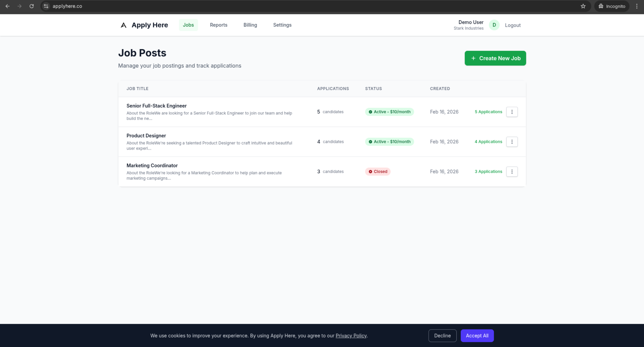The height and width of the screenshot is (347, 644).
Task: Go back using the browser back arrow
Action: click(x=8, y=6)
